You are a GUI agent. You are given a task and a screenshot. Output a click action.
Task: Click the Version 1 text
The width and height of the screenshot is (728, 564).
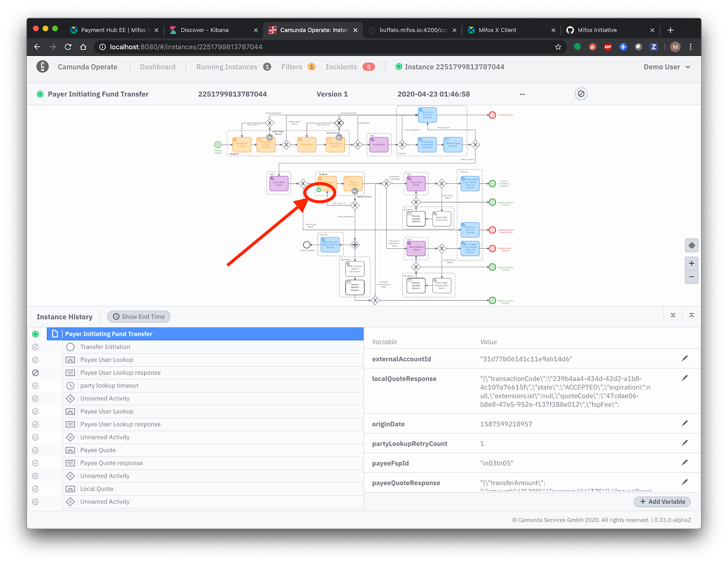coord(332,94)
